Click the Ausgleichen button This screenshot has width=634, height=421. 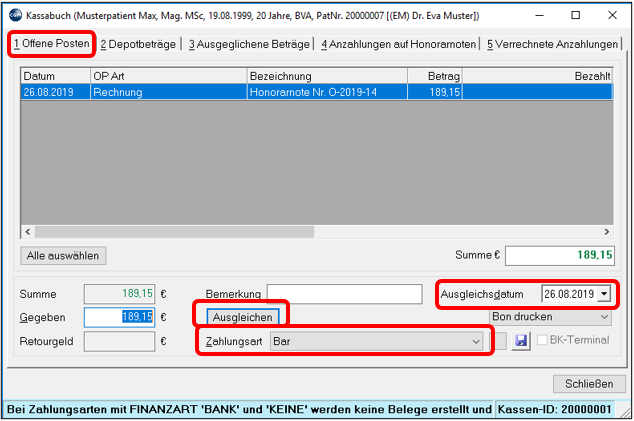tap(243, 317)
